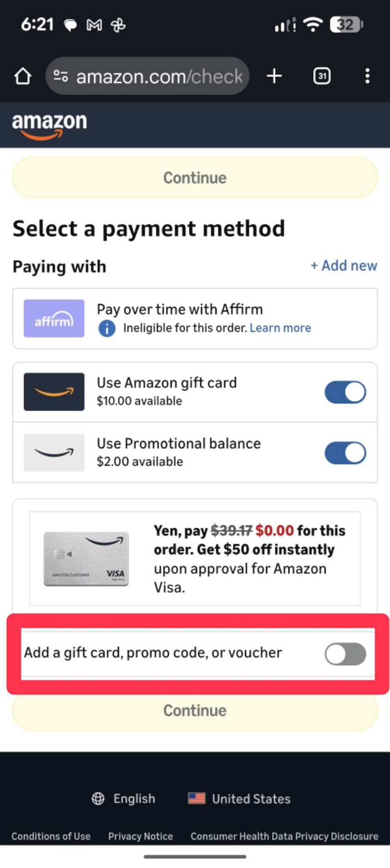390x868 pixels.
Task: Tap the Affirm logo icon
Action: [x=54, y=318]
